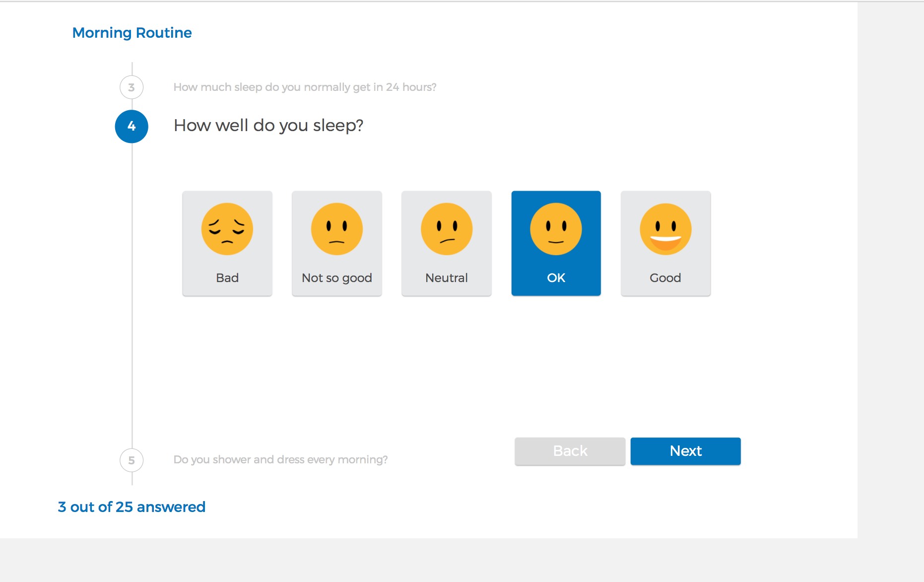Image resolution: width=924 pixels, height=582 pixels.
Task: Choose the 'Not so good' label
Action: 336,278
